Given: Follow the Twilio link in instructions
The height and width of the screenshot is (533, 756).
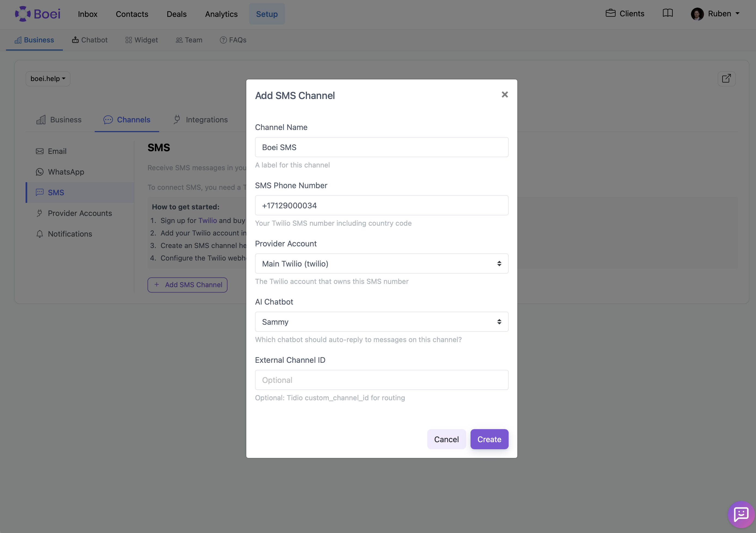Looking at the screenshot, I should pyautogui.click(x=207, y=221).
